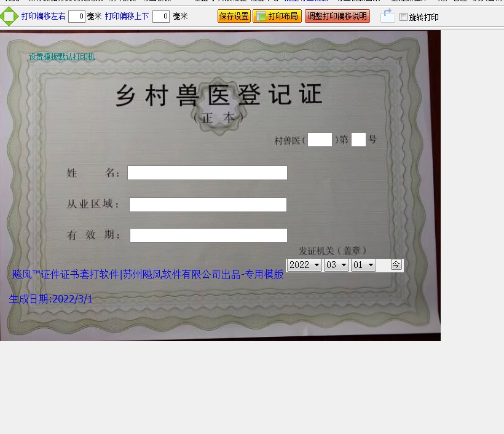Open 打印布局 print layout
Screen dimensions: 504x434
pyautogui.click(x=277, y=17)
